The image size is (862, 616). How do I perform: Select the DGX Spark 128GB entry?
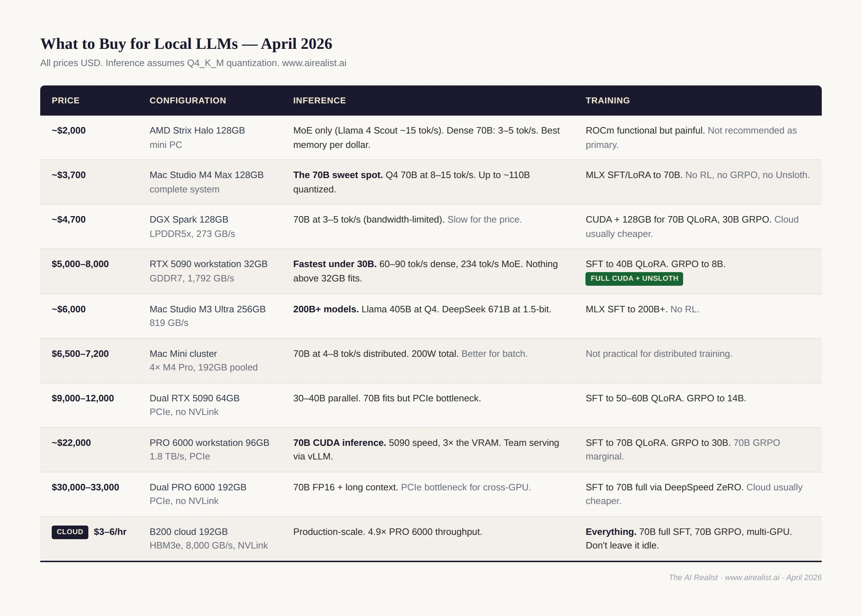point(189,219)
